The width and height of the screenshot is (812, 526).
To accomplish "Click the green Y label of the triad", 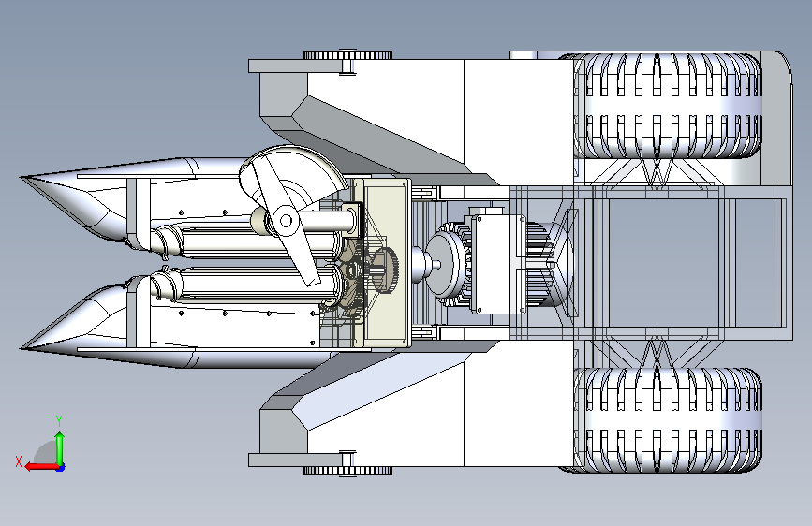I will point(59,421).
